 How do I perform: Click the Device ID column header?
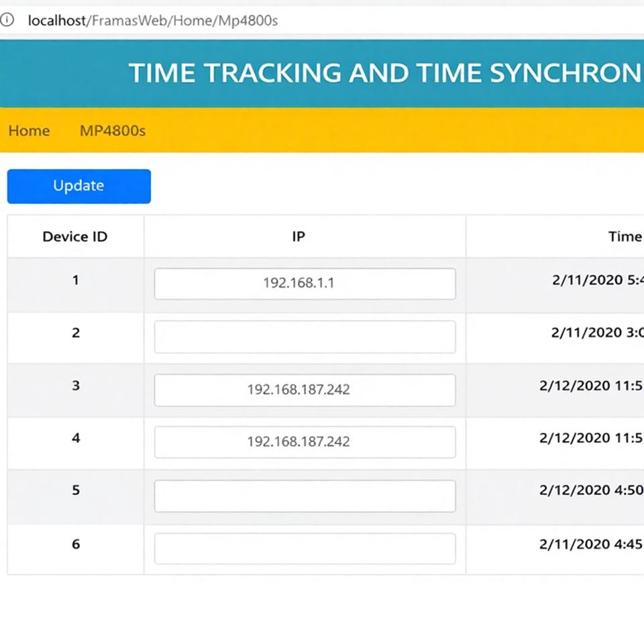[x=75, y=237]
